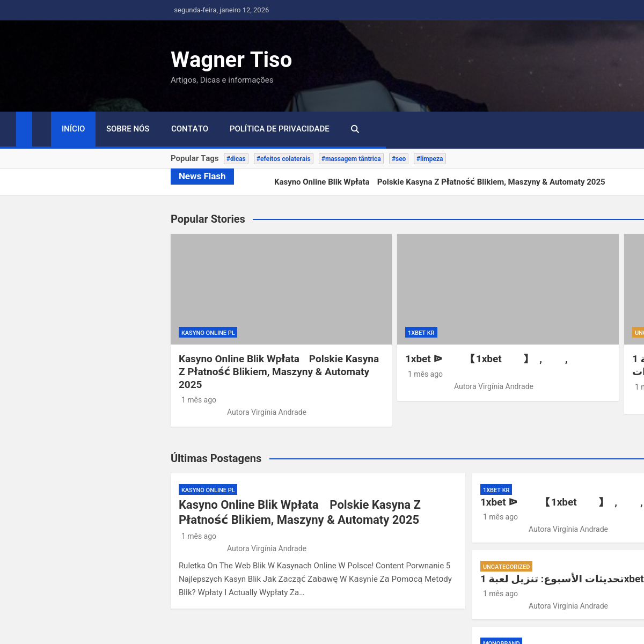Choose the #limpeza tag
This screenshot has height=644, width=644.
coord(429,159)
